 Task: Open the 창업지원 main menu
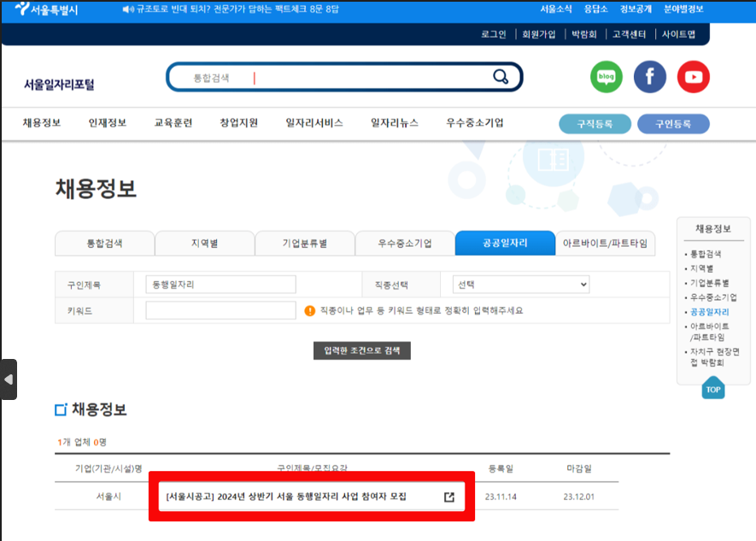(x=238, y=122)
